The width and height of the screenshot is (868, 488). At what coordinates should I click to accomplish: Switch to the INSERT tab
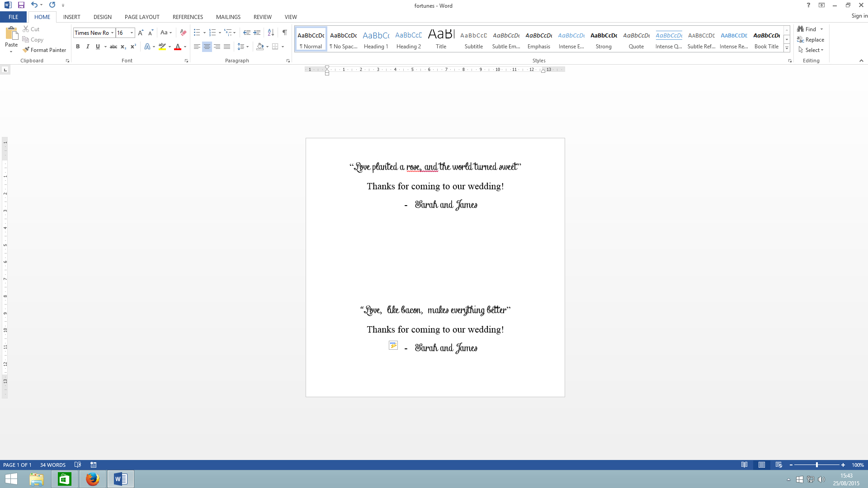coord(71,17)
